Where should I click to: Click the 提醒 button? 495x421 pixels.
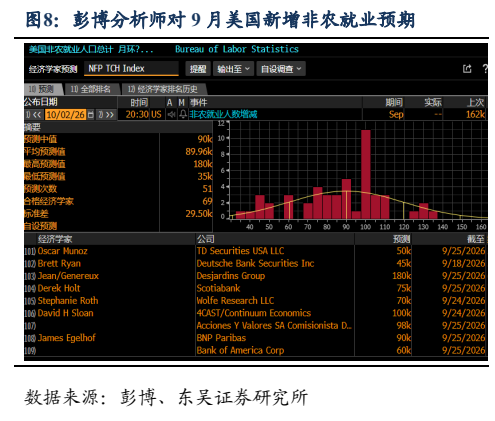pyautogui.click(x=198, y=69)
